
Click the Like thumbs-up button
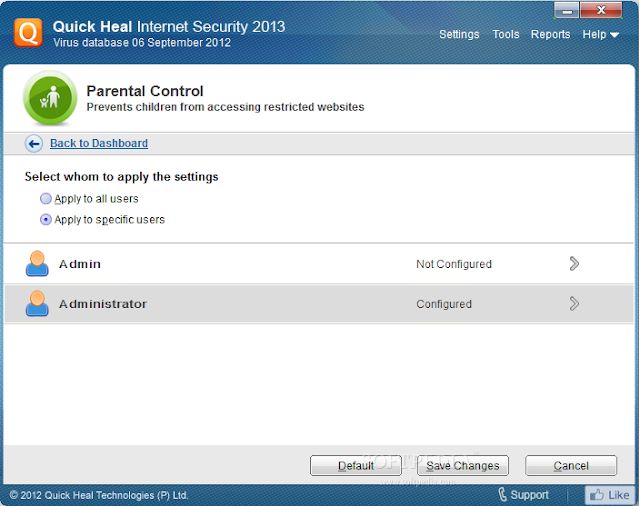point(610,495)
